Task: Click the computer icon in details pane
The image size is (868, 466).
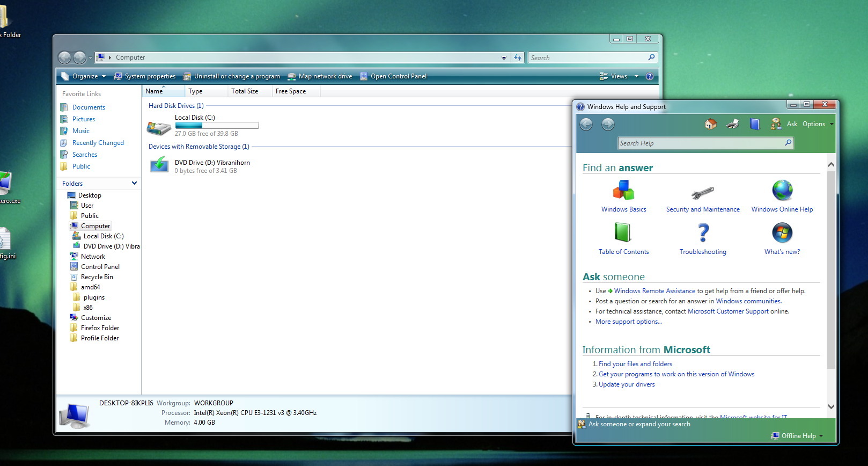Action: pos(74,416)
